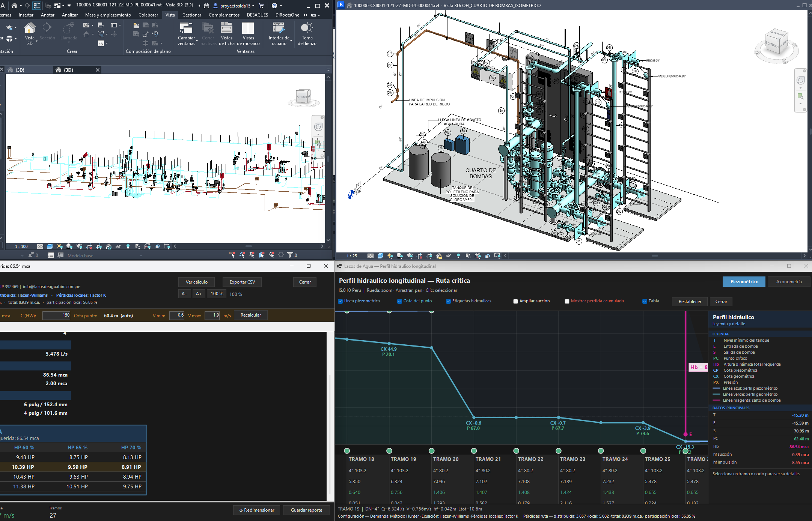This screenshot has width=812, height=521.
Task: Open the Complementos ribbon tab
Action: click(x=224, y=15)
